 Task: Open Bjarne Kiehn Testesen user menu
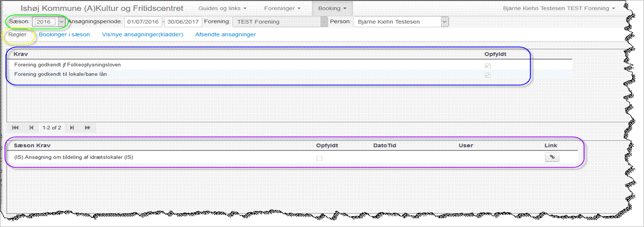click(x=559, y=8)
